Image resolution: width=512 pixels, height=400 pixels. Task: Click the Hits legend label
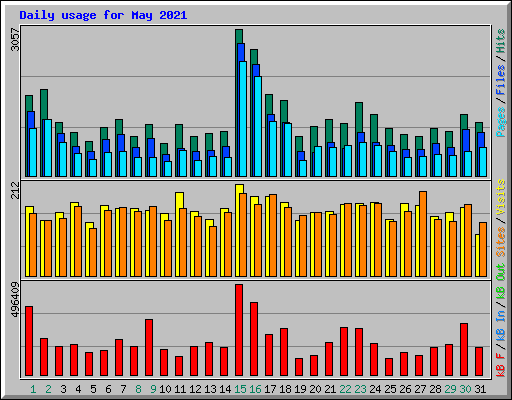(500, 41)
